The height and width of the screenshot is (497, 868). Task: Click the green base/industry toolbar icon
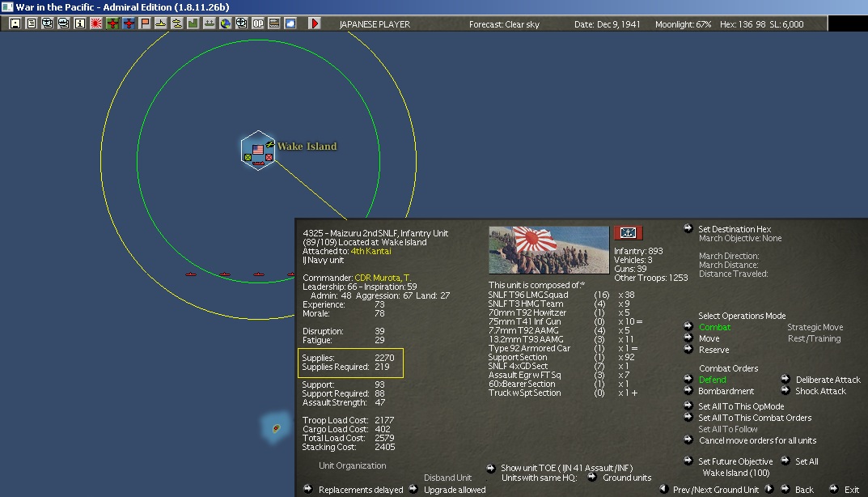pos(193,23)
